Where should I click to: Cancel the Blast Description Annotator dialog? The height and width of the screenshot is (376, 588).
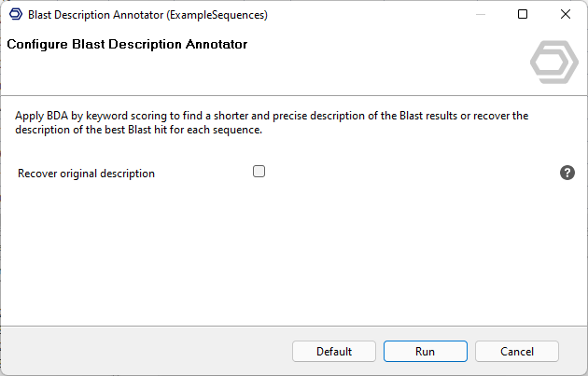516,352
